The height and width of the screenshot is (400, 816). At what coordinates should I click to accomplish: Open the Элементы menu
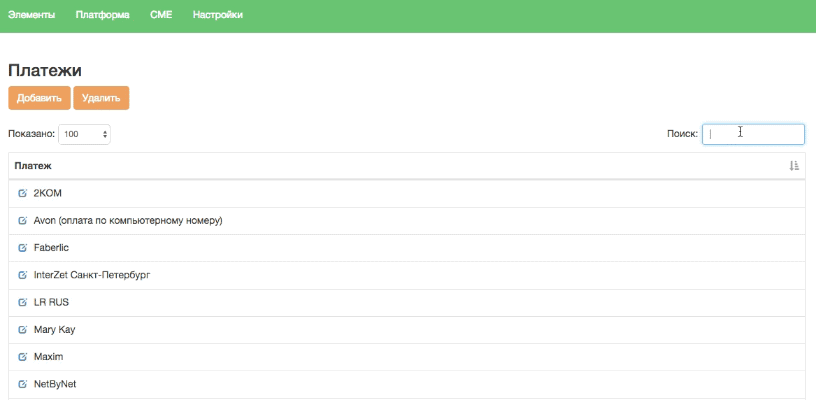tap(32, 15)
